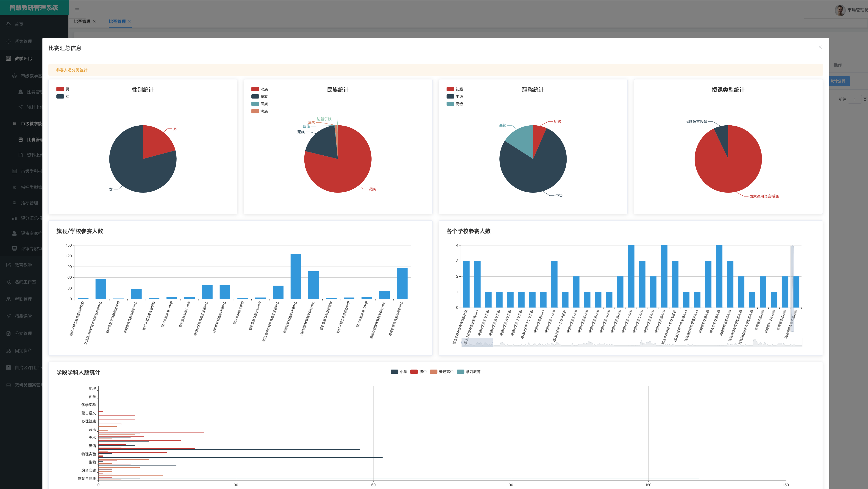The image size is (868, 489).
Task: Click the 系统管理 gear icon
Action: 8,42
